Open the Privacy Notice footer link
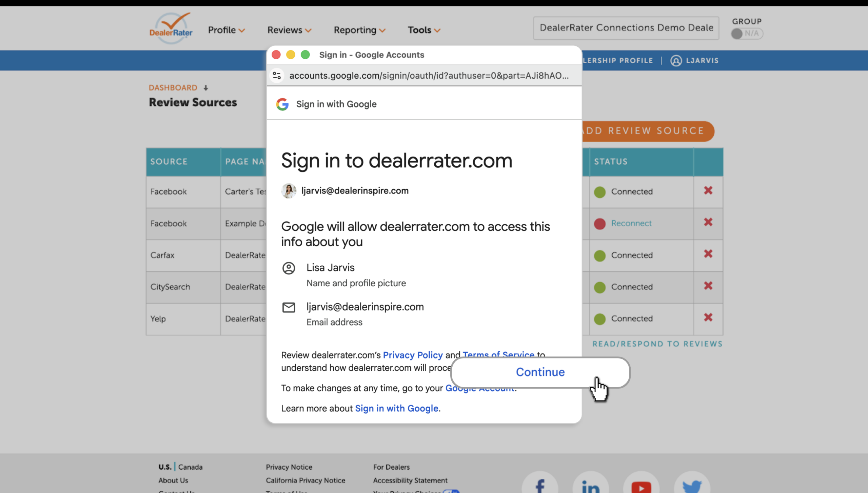Image resolution: width=868 pixels, height=493 pixels. pos(289,467)
